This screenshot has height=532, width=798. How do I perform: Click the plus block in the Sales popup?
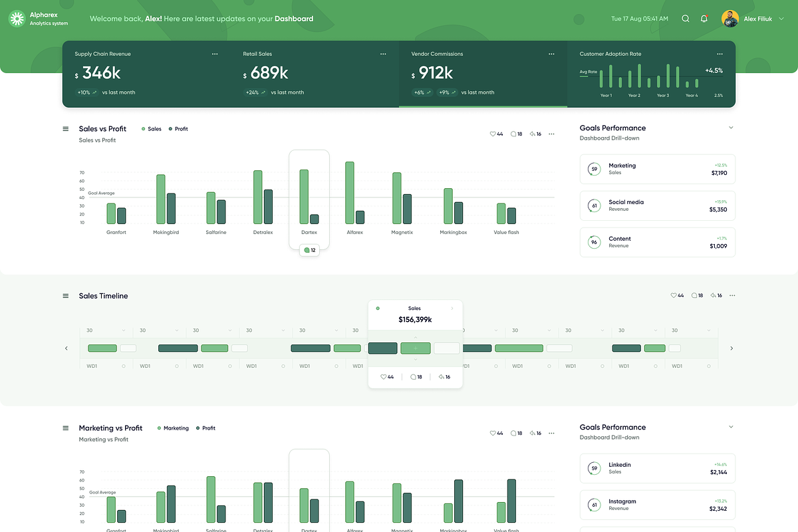[x=416, y=348]
